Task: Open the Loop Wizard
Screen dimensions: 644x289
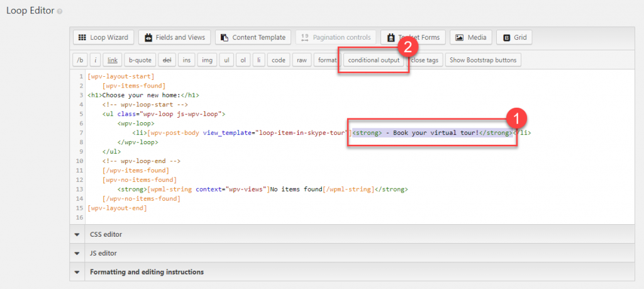Action: pyautogui.click(x=103, y=37)
